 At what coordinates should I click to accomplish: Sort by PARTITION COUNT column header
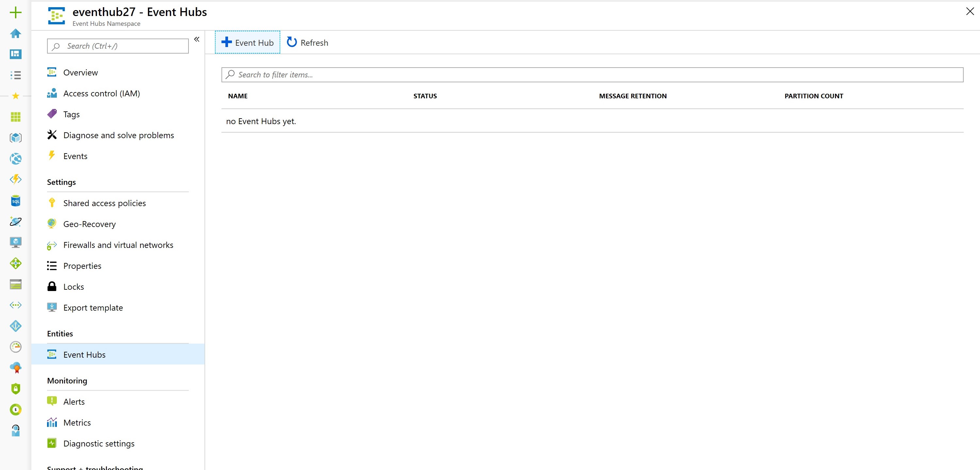click(x=813, y=96)
